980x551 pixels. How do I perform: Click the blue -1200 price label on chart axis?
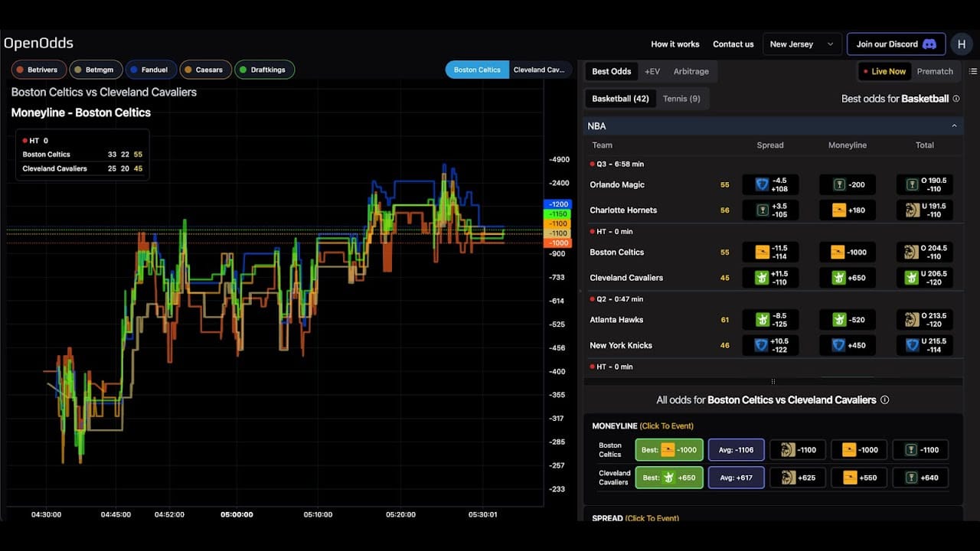click(557, 204)
